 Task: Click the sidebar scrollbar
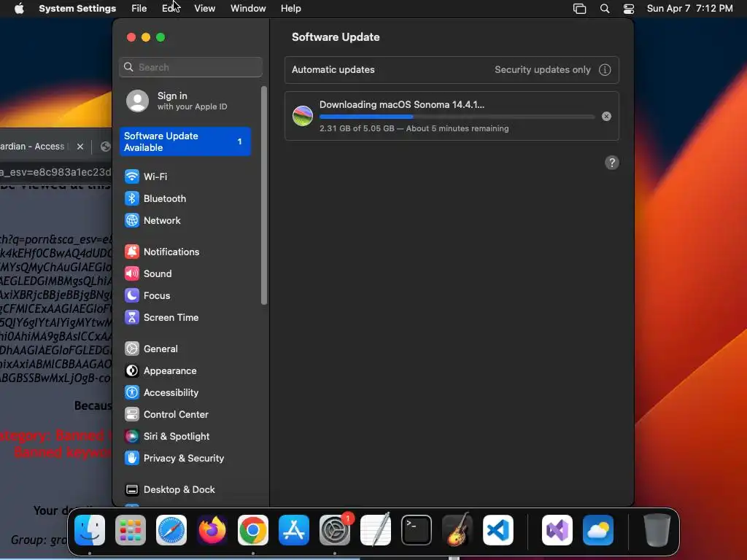pos(264,195)
